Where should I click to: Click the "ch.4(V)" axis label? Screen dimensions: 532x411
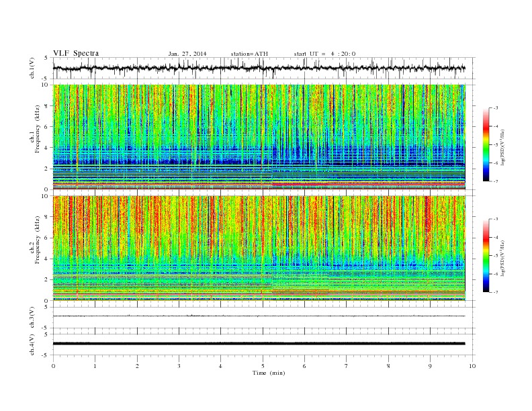[x=32, y=345]
